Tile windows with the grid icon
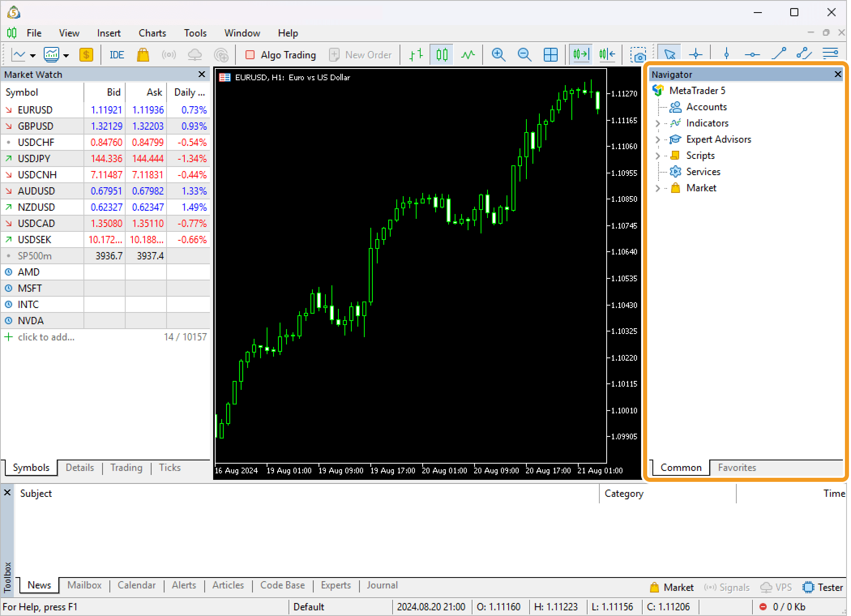851x616 pixels. click(550, 54)
